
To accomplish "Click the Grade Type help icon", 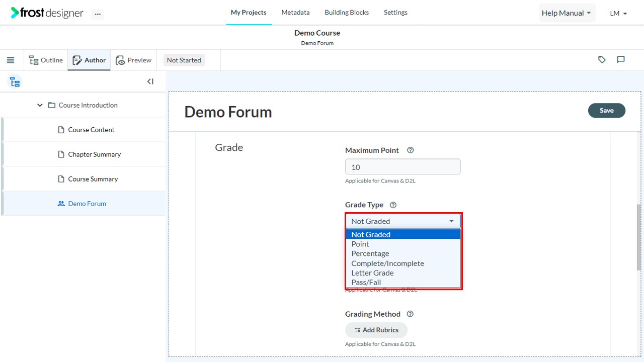I will [393, 205].
